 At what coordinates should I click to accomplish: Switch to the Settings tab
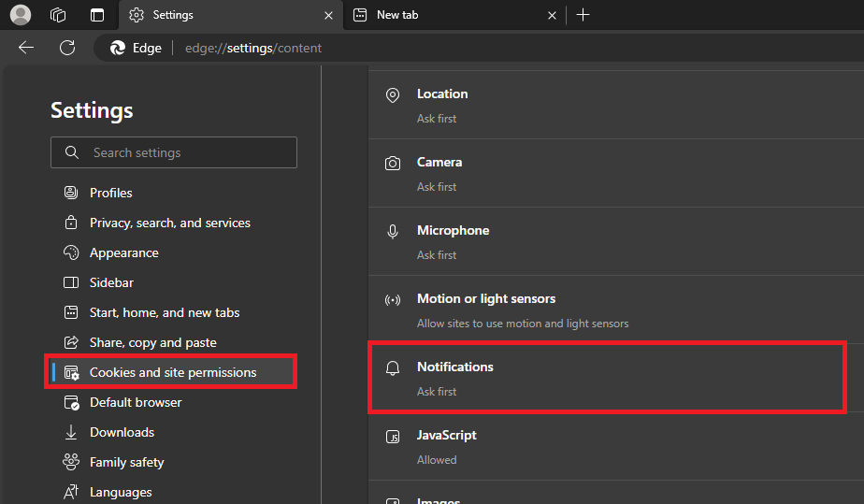point(230,15)
